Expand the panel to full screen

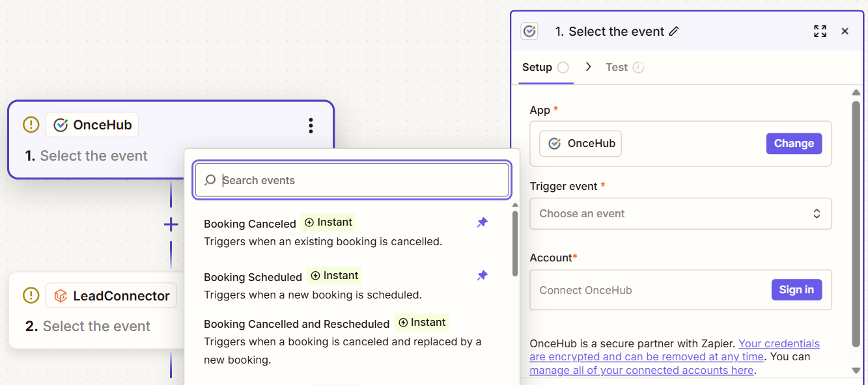point(820,31)
